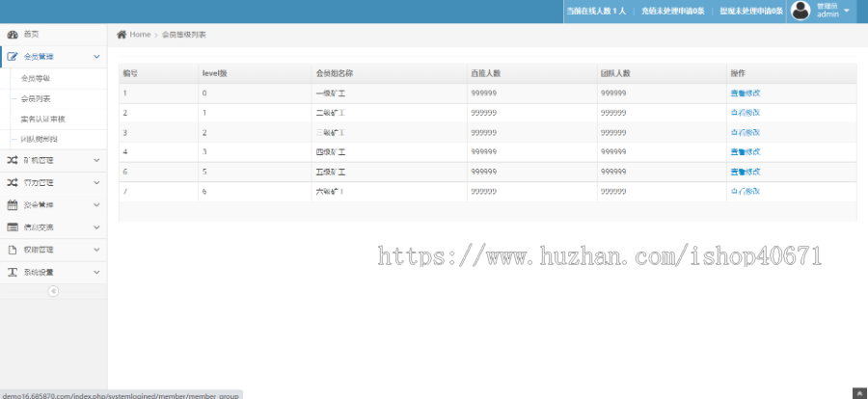Click the admin avatar icon
Image resolution: width=868 pixels, height=399 pixels.
[800, 10]
